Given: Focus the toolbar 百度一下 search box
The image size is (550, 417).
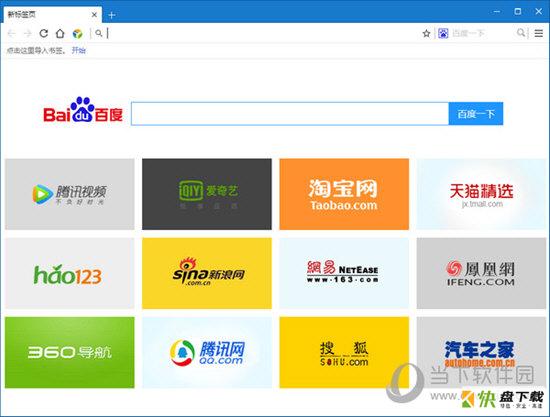Looking at the screenshot, I should click(x=483, y=33).
